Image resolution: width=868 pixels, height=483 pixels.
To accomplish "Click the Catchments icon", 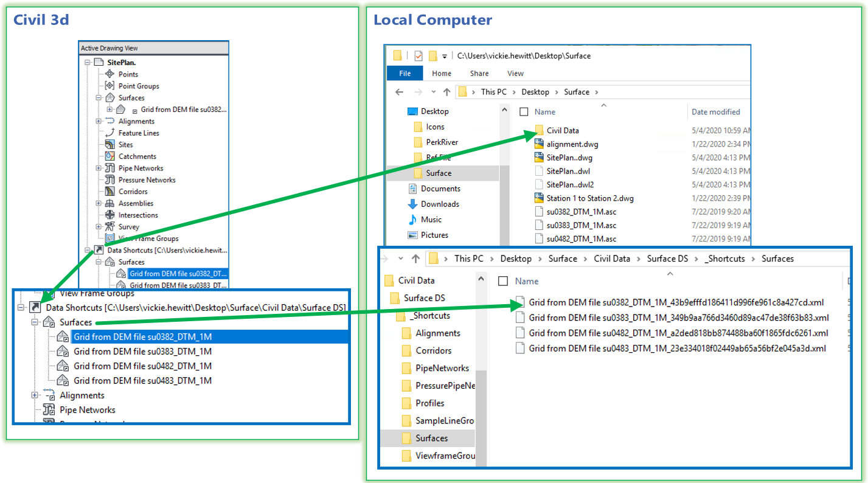I will coord(109,156).
